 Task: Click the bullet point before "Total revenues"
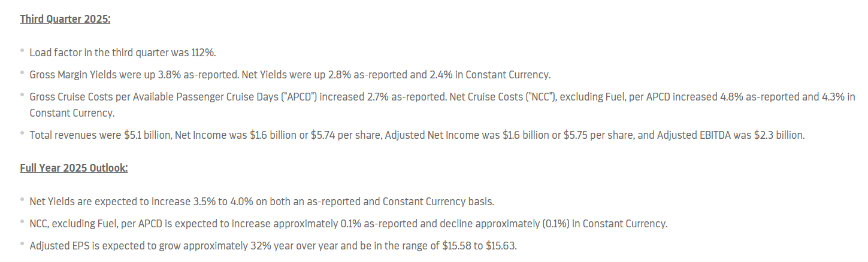tap(22, 135)
